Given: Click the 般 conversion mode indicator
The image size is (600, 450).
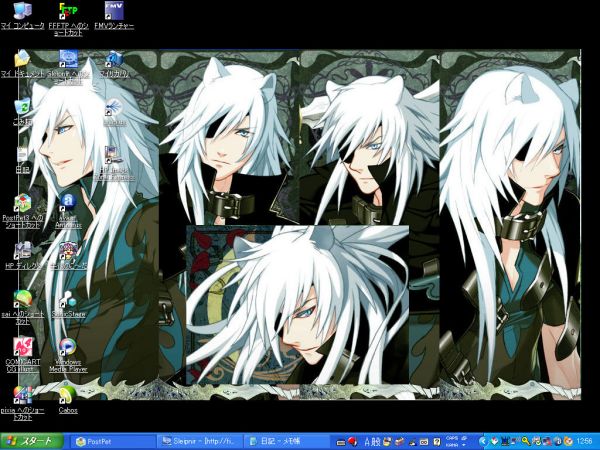Looking at the screenshot, I should [x=376, y=442].
